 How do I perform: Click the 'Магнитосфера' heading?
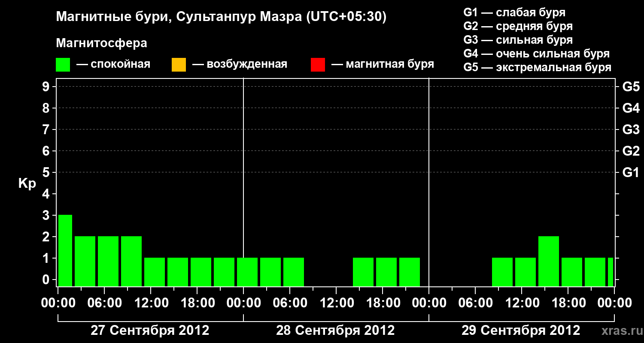click(102, 43)
